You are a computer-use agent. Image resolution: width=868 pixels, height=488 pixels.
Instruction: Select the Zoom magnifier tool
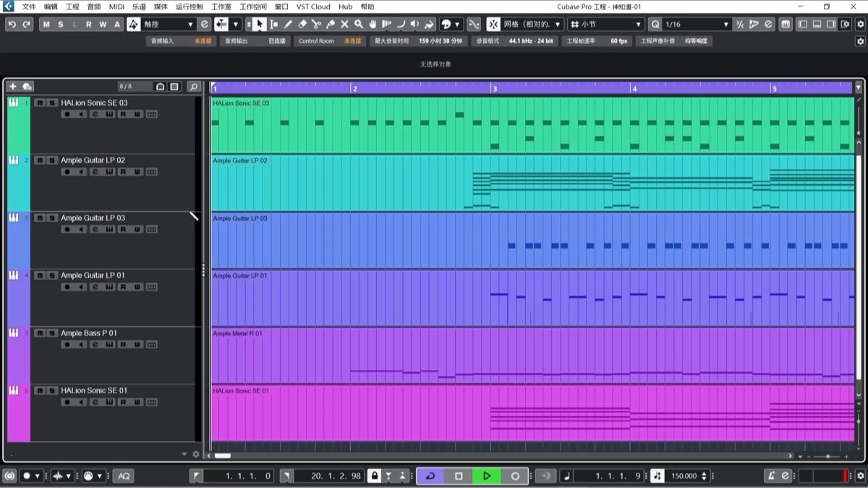[x=359, y=25]
